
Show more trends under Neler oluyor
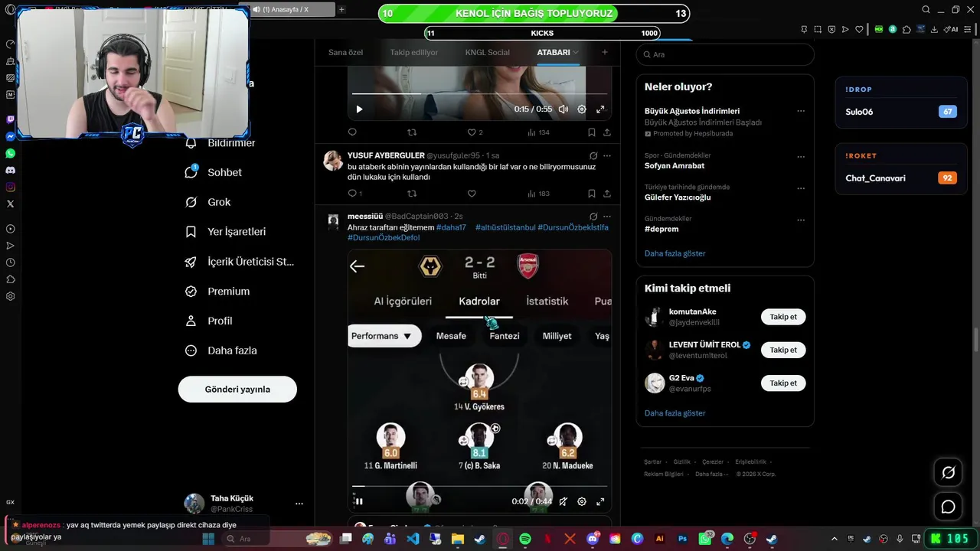click(675, 253)
